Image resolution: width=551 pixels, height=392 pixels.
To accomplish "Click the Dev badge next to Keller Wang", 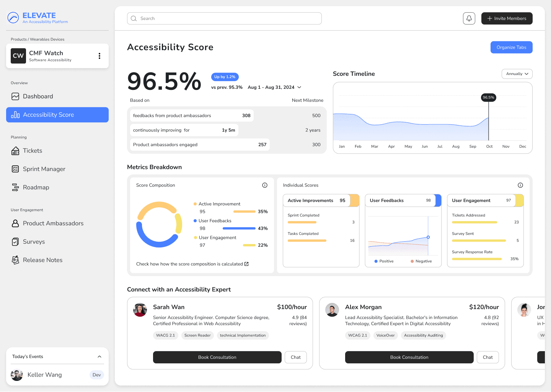I will pyautogui.click(x=96, y=375).
